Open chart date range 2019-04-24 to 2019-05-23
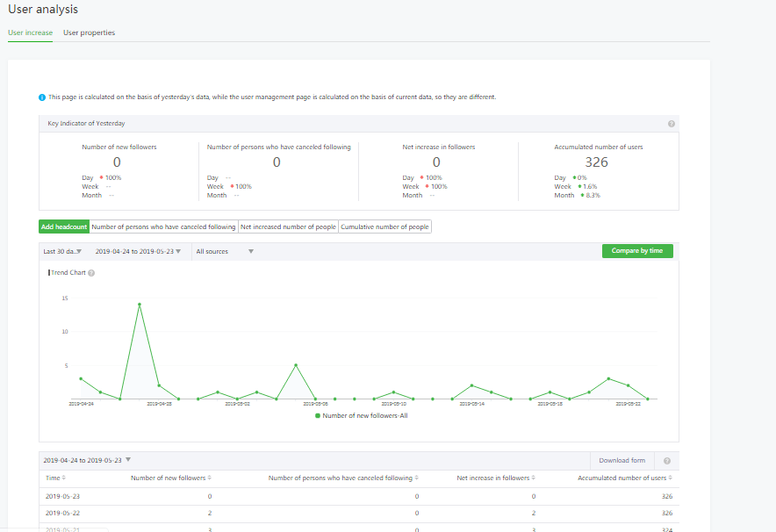The image size is (776, 532). coord(138,251)
